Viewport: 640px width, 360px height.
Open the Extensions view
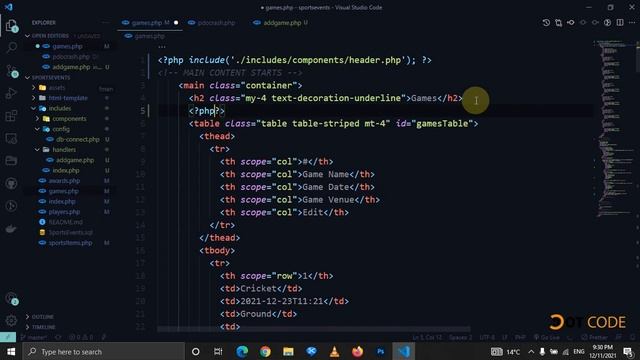coord(11,116)
